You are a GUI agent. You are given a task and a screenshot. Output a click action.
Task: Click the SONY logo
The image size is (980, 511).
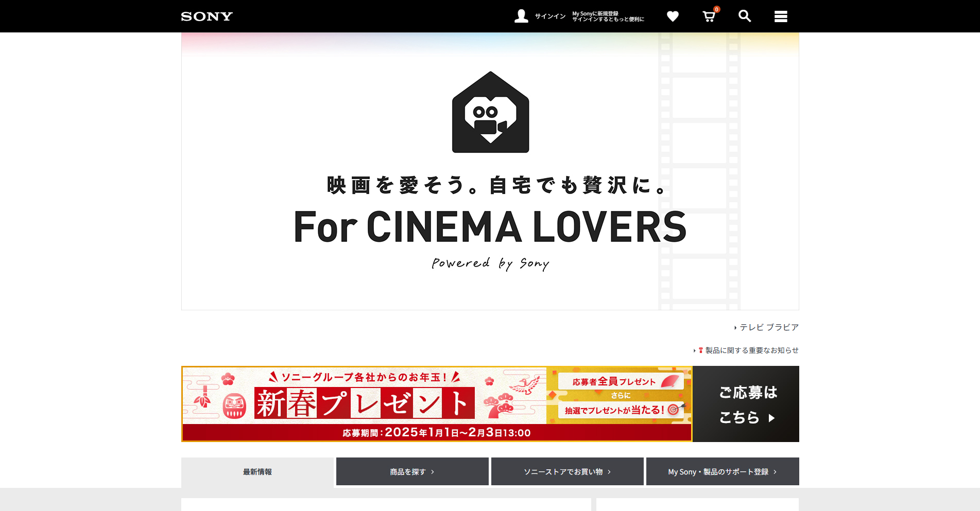coord(206,16)
